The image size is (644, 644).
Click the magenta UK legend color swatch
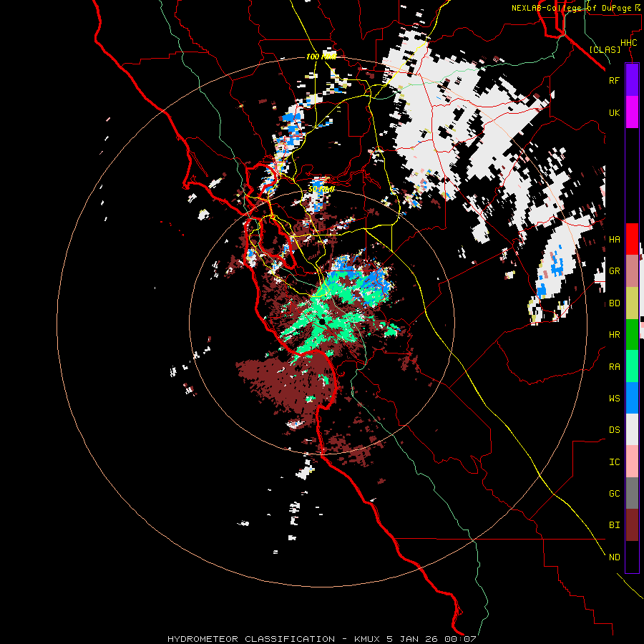click(x=632, y=112)
